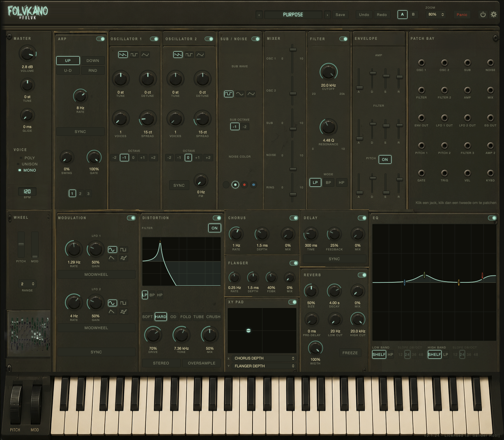Image resolution: width=504 pixels, height=440 pixels.
Task: Click the NOISE patch jack
Action: 490,63
